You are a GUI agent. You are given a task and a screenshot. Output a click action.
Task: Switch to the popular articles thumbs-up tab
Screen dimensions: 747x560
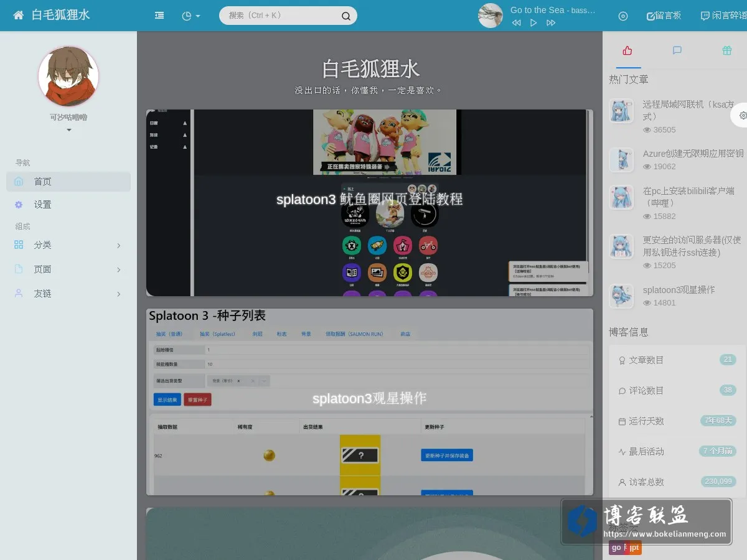pos(627,50)
